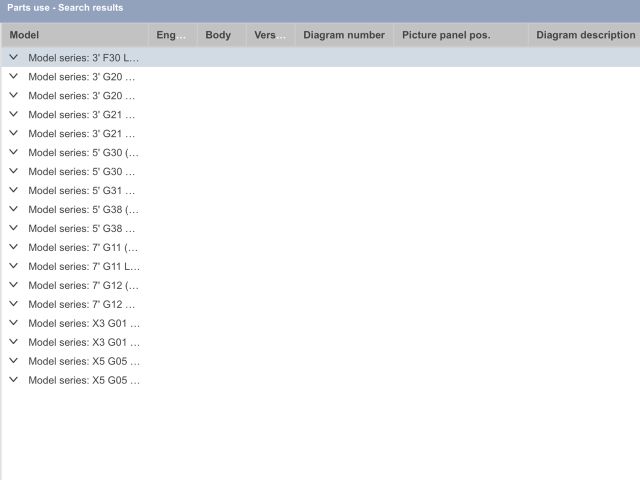Collapse the 5' G31 model series chevron
This screenshot has height=480, width=640.
click(x=13, y=191)
